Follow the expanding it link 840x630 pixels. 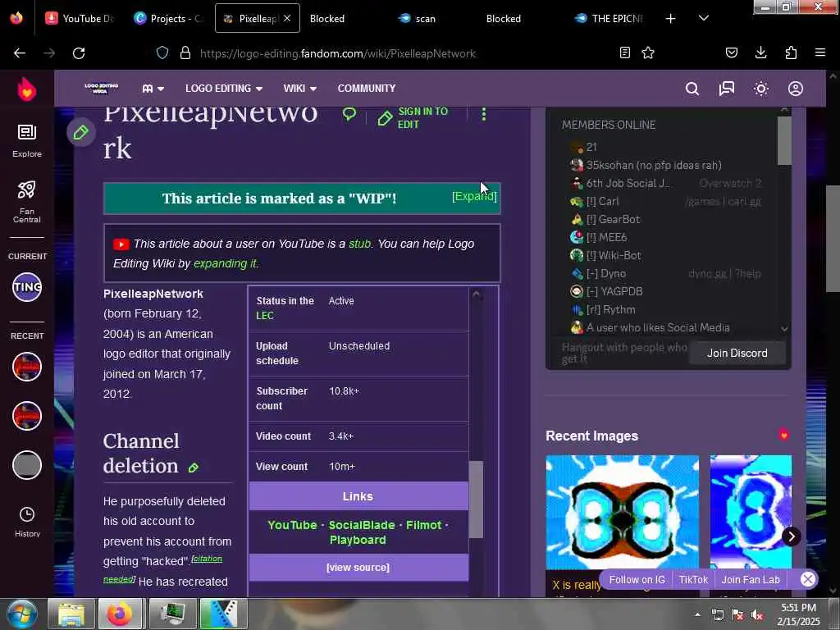(x=225, y=263)
